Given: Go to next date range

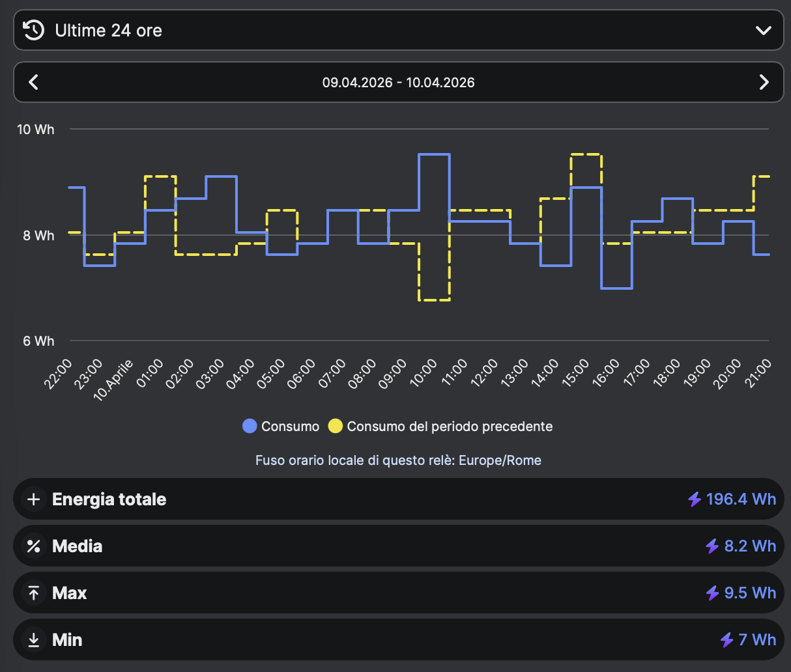Looking at the screenshot, I should (x=764, y=82).
